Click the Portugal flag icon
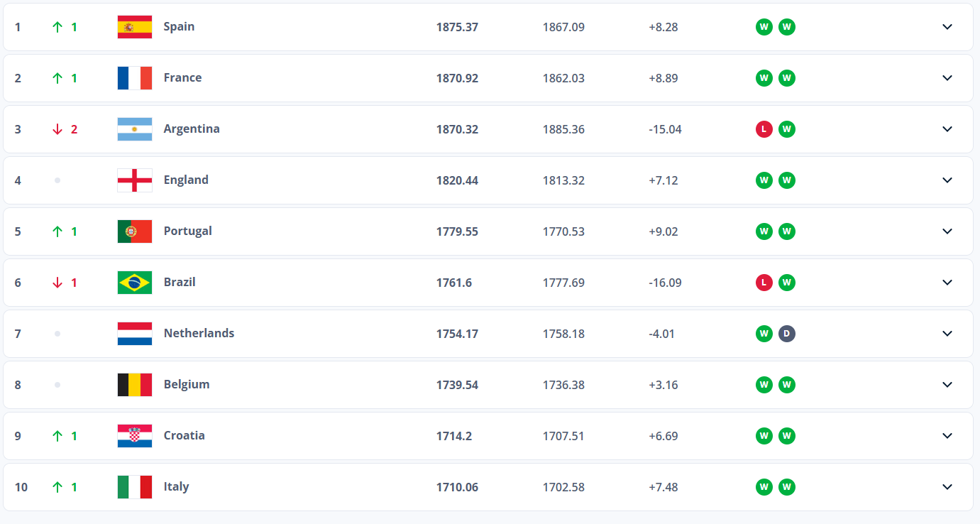Screen dimensions: 980x524 coord(135,231)
